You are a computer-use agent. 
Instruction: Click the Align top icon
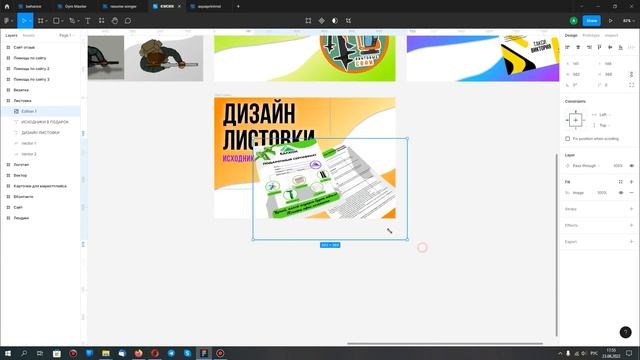(x=600, y=47)
